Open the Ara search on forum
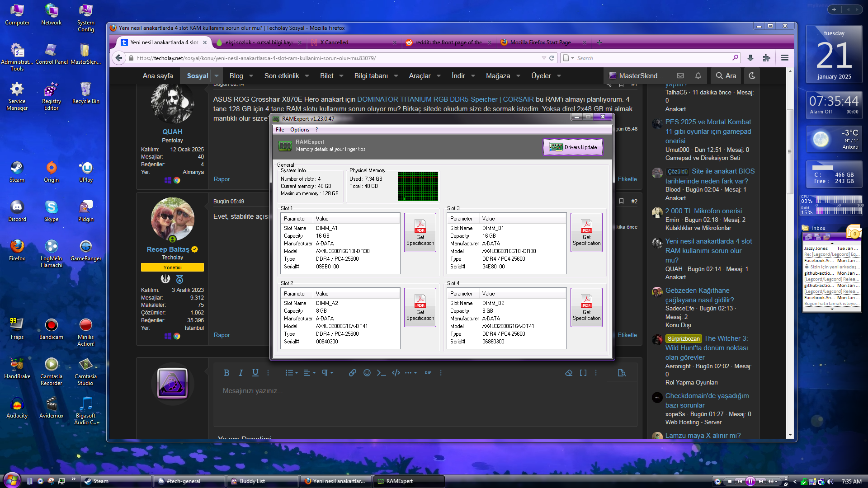Viewport: 868px width, 488px height. (x=726, y=76)
